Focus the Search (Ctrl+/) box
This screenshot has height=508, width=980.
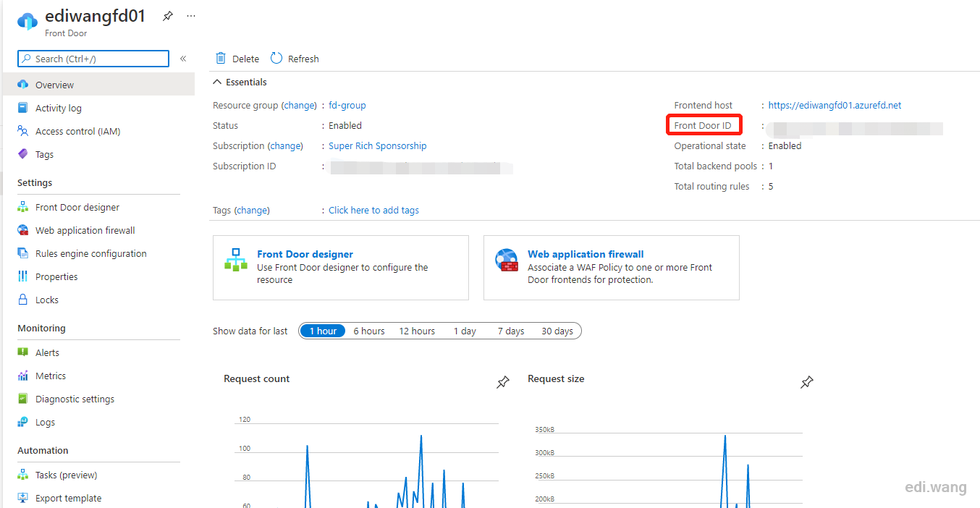click(x=93, y=59)
